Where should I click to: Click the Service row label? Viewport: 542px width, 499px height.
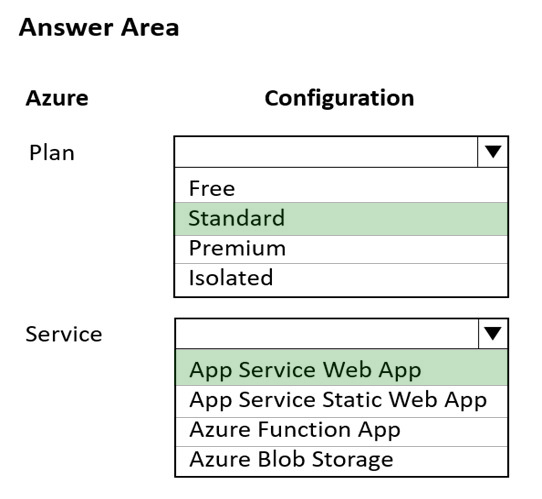[x=64, y=335]
